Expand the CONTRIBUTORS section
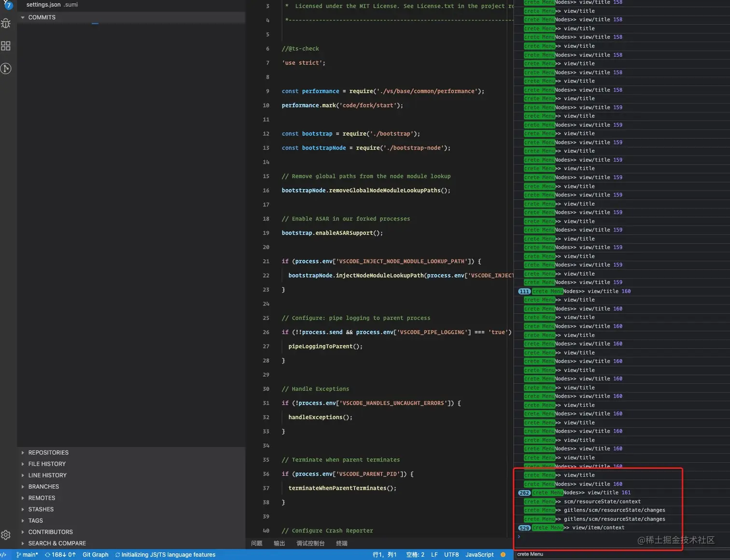 [131, 532]
